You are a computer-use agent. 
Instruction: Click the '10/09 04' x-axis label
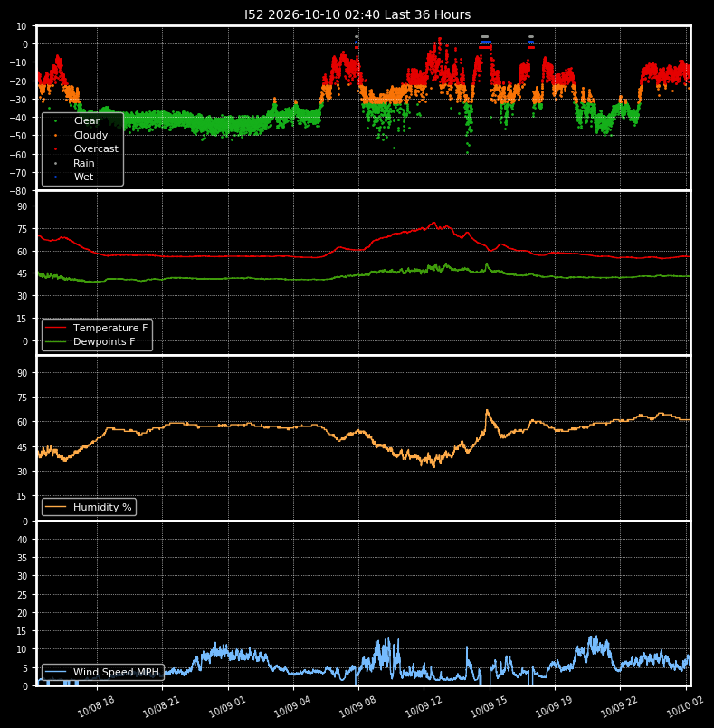coord(292,706)
